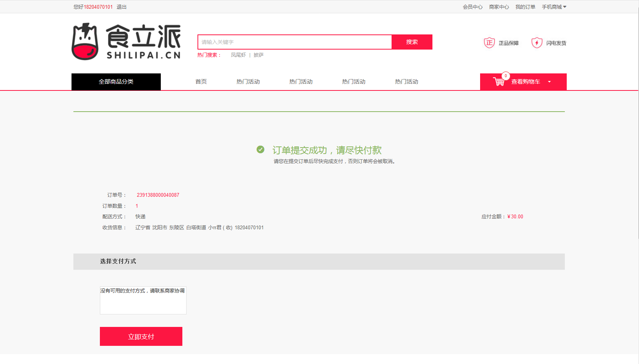Open the second 热门活动 menu item
639x364 pixels.
click(301, 82)
